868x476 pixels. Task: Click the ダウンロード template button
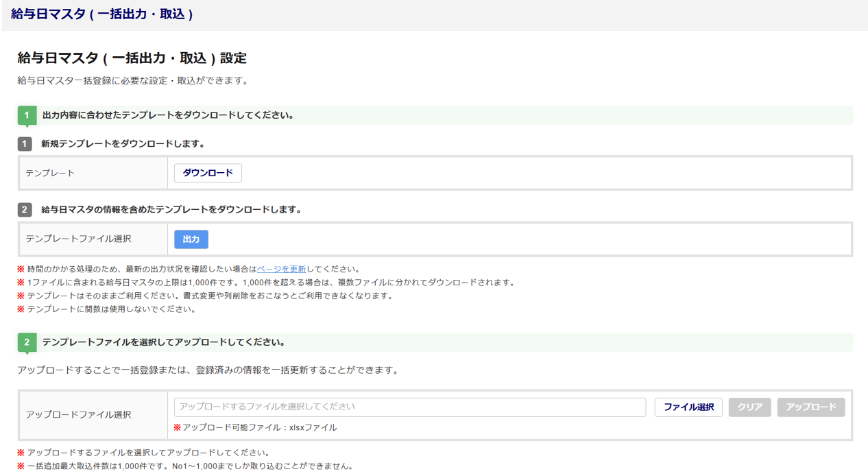(x=208, y=173)
